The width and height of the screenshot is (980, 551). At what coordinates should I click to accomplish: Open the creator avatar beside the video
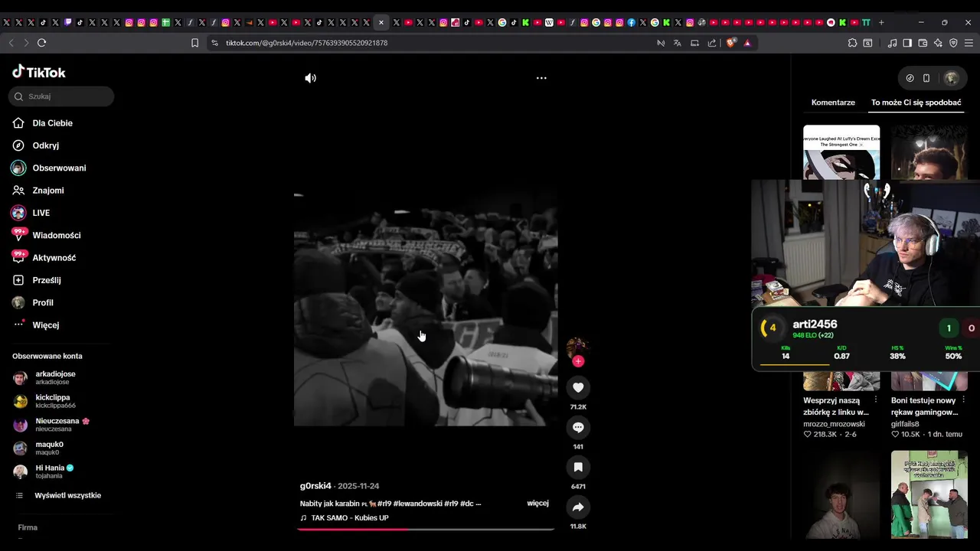point(577,347)
